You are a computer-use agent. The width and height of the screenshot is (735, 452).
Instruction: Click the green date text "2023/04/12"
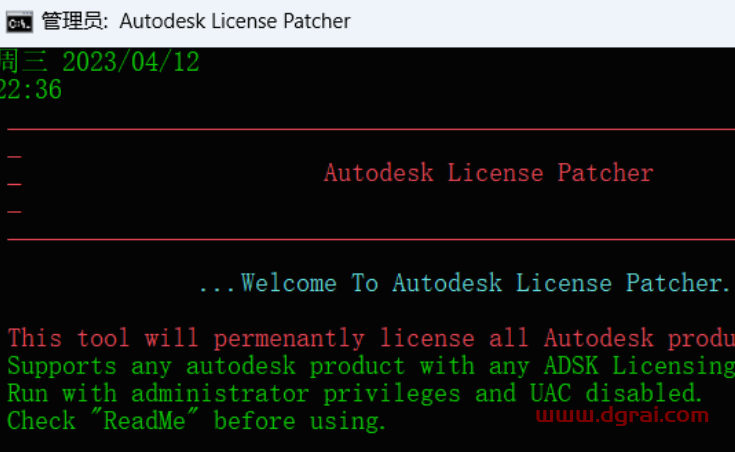131,62
